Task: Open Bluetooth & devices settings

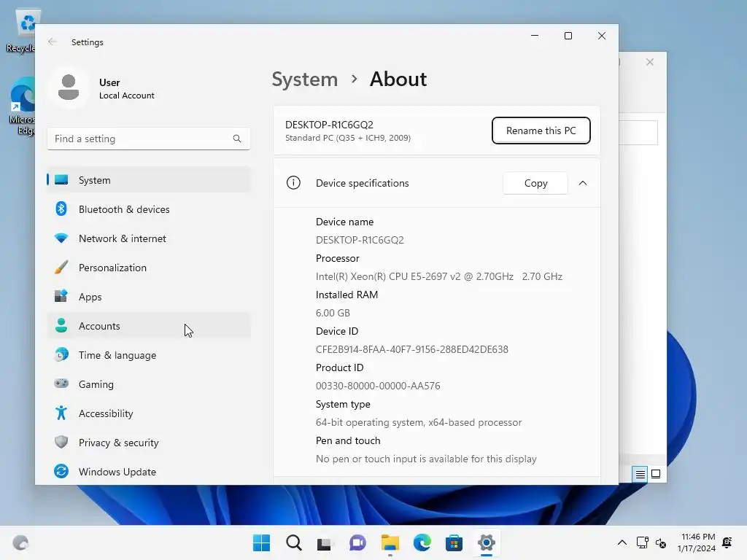Action: click(x=149, y=209)
